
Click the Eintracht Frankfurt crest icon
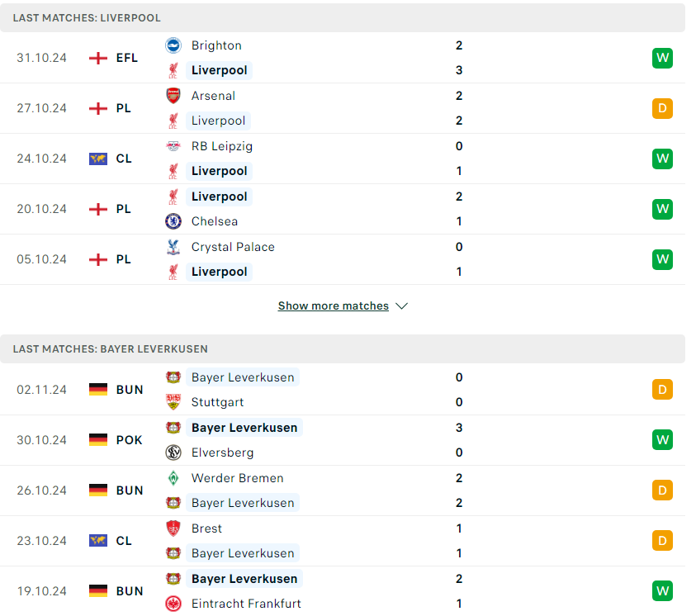173,604
